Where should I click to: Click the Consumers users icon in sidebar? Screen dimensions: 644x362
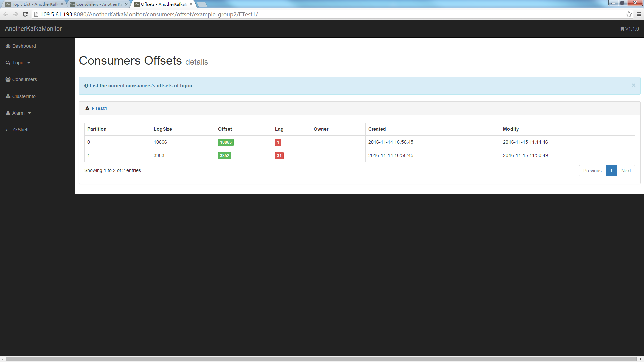8,79
